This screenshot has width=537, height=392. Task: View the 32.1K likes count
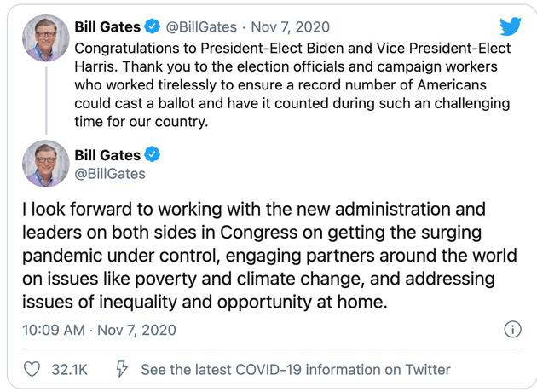70,369
